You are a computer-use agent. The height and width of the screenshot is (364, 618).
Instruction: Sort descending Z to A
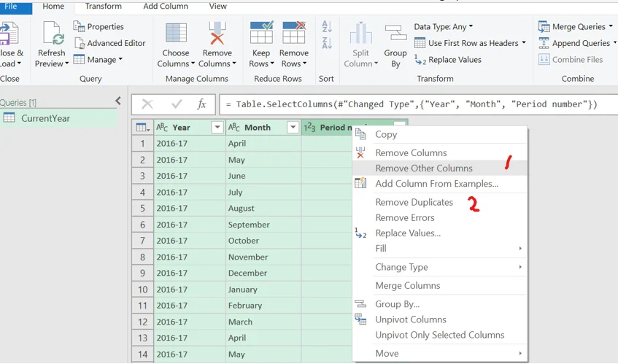(327, 43)
